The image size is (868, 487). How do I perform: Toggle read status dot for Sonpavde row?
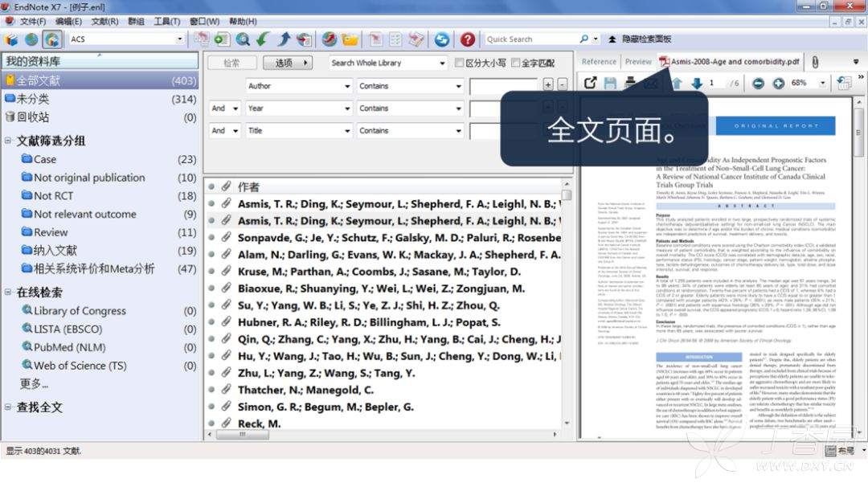point(211,237)
